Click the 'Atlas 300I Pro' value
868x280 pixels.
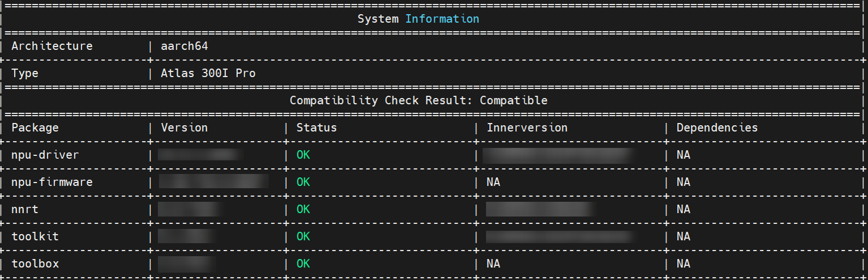(x=208, y=73)
